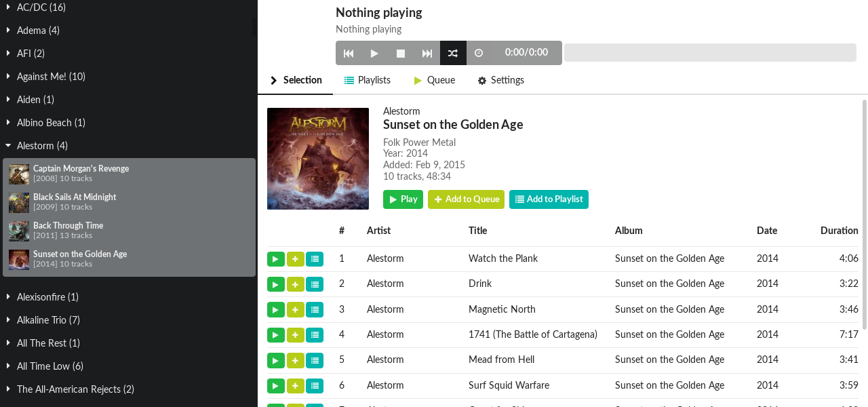
Task: Collapse the Alestorm artist entry
Action: (8, 146)
